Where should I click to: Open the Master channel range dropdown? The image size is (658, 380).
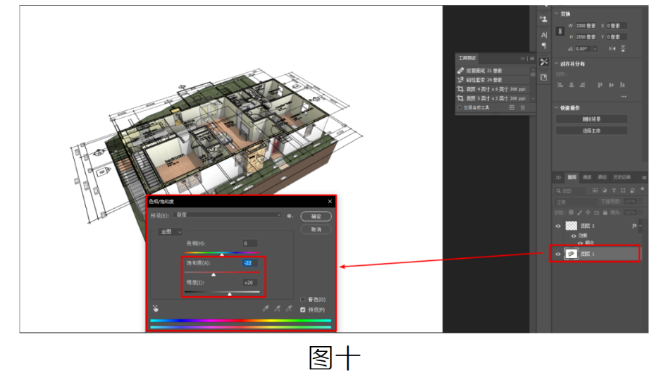[170, 232]
